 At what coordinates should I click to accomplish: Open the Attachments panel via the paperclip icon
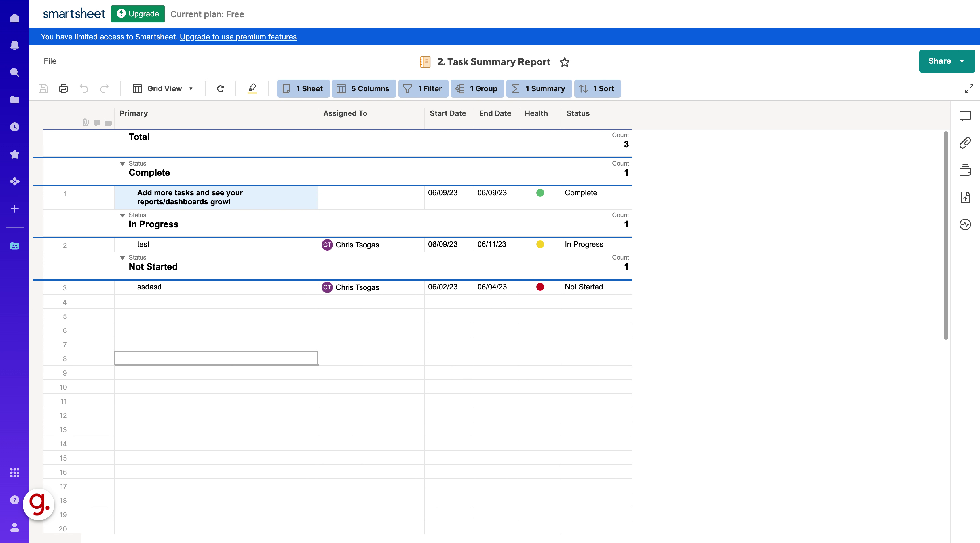click(966, 143)
